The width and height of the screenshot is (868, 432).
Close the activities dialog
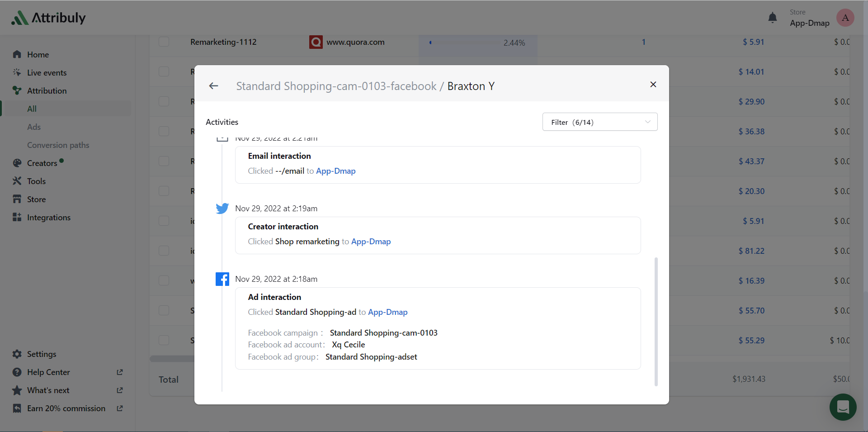(x=653, y=85)
